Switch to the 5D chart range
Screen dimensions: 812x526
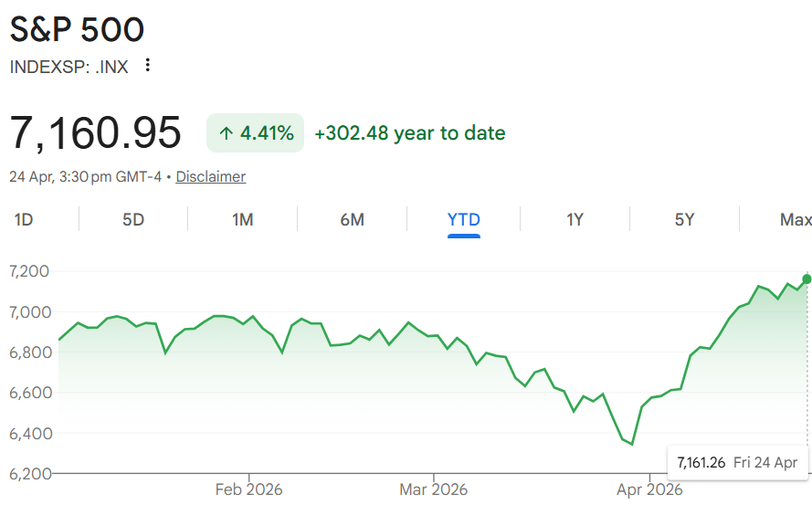[133, 219]
